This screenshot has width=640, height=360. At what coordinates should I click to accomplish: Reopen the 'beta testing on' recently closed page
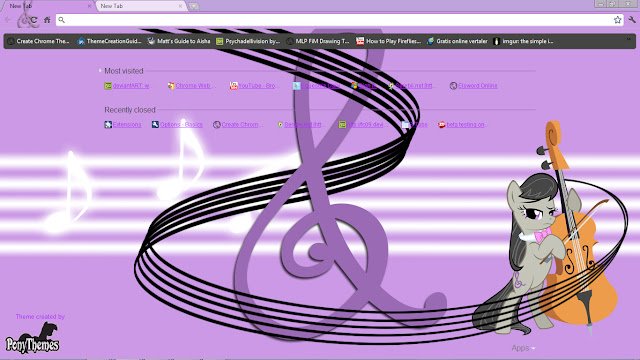465,124
